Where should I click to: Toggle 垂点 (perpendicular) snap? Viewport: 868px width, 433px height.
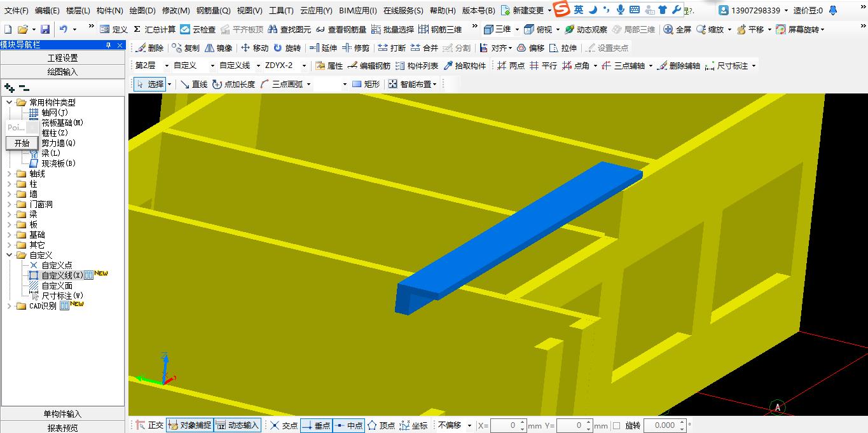tap(316, 425)
